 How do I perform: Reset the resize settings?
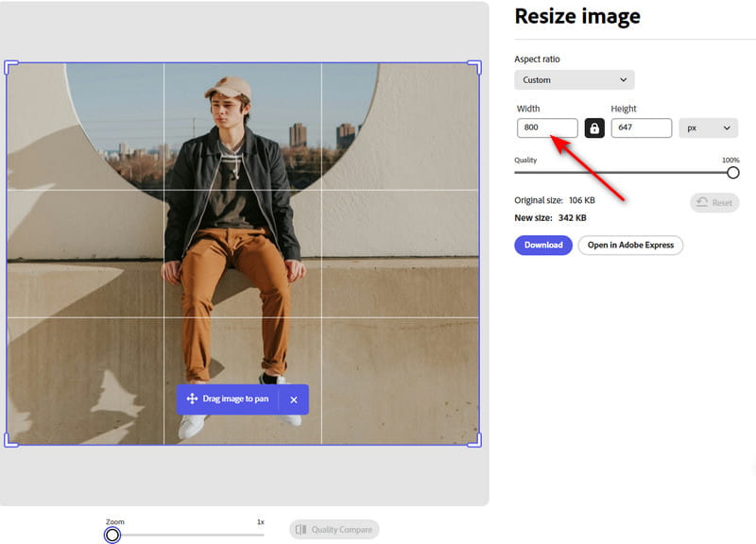point(713,202)
